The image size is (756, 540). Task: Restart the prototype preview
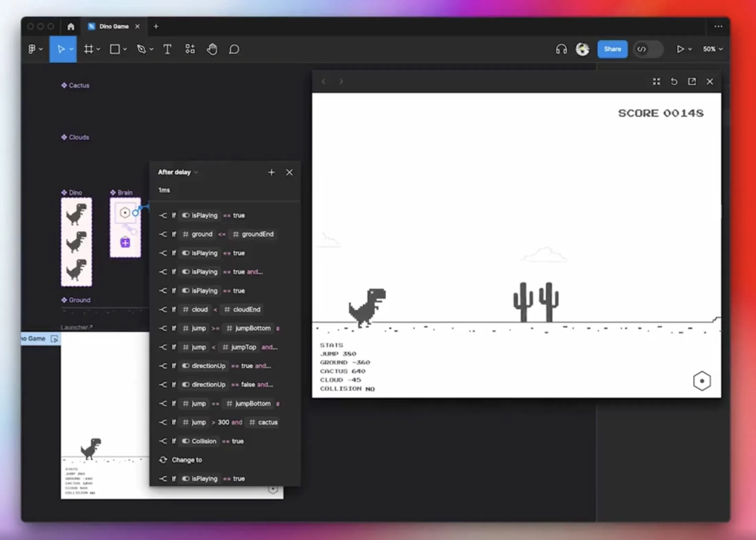click(674, 81)
